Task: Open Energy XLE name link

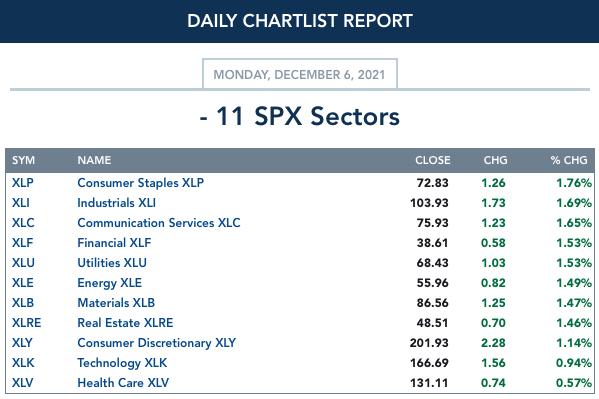Action: coord(110,283)
